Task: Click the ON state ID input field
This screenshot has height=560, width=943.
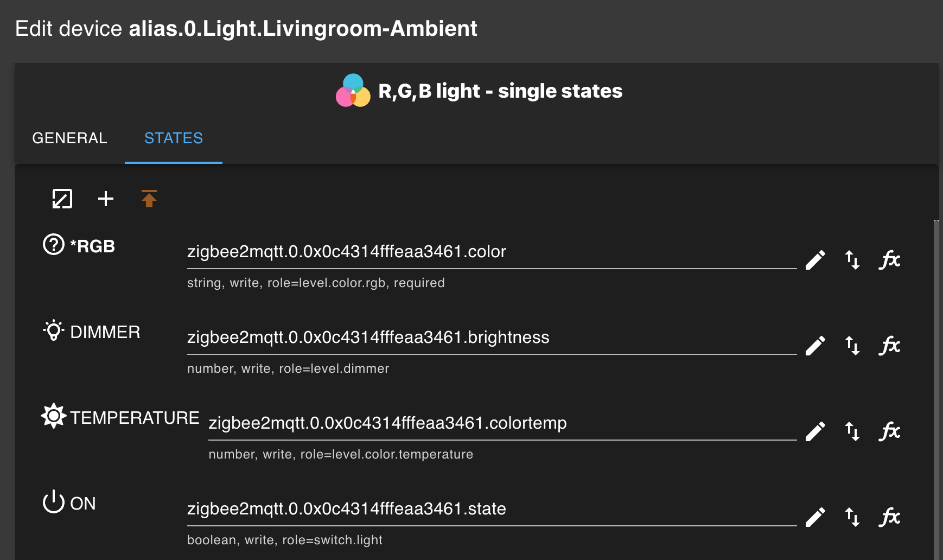Action: tap(491, 509)
